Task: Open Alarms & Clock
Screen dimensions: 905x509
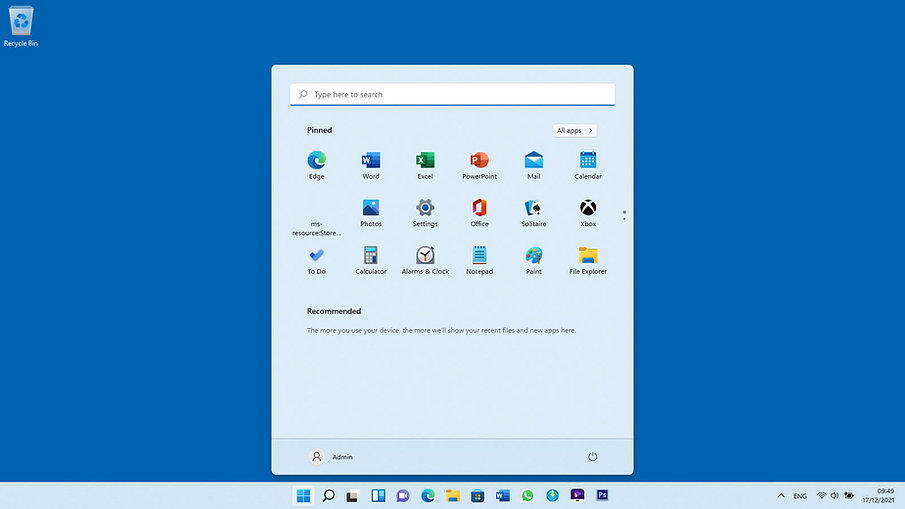Action: pyautogui.click(x=425, y=260)
